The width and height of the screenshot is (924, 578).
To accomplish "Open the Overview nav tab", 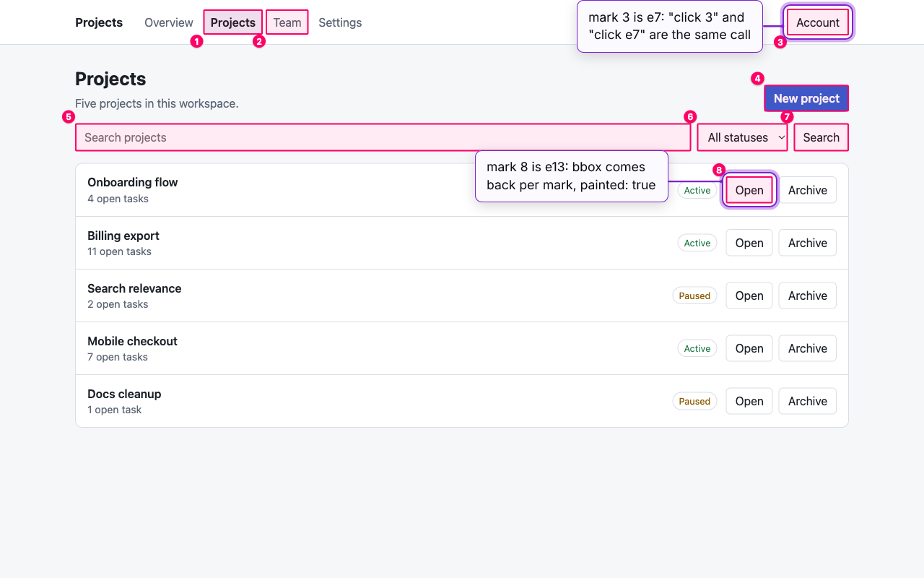I will 169,22.
